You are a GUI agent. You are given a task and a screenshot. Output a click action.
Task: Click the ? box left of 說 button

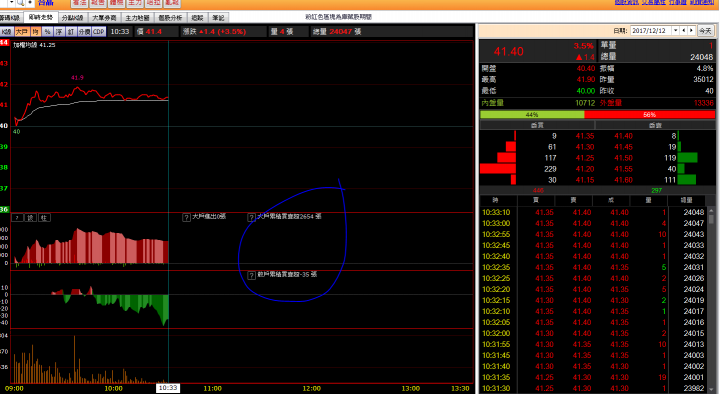tap(17, 218)
